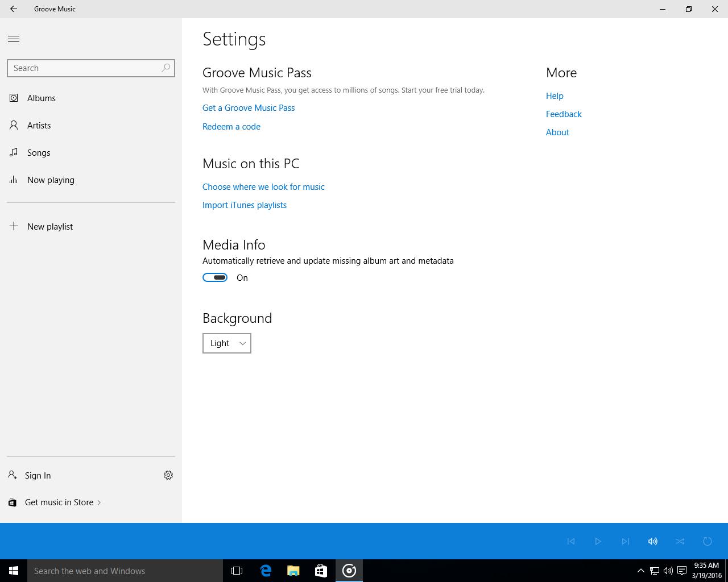The width and height of the screenshot is (728, 582).
Task: Go back using the title bar arrow
Action: [14, 9]
